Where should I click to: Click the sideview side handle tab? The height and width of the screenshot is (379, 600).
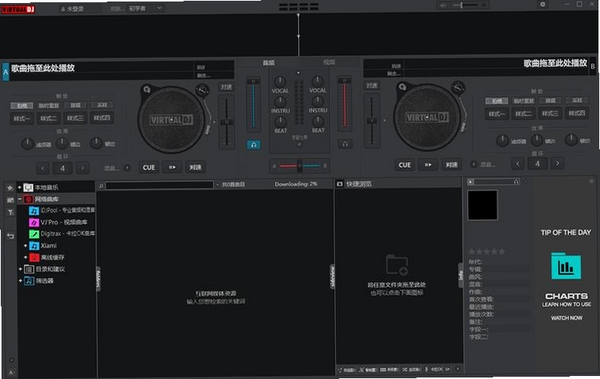(332, 277)
